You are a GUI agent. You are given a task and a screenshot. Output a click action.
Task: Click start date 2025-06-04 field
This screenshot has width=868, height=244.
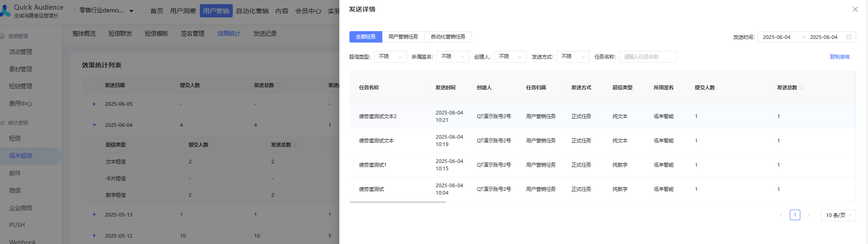[777, 37]
